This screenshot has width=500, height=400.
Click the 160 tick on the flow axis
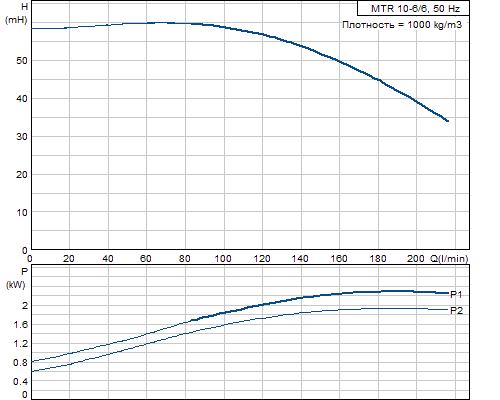click(x=339, y=258)
